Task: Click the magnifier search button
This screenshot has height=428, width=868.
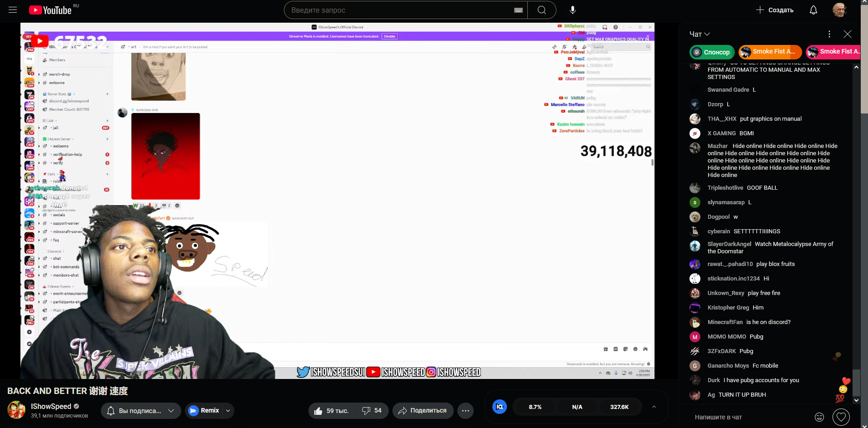Action: (x=542, y=10)
